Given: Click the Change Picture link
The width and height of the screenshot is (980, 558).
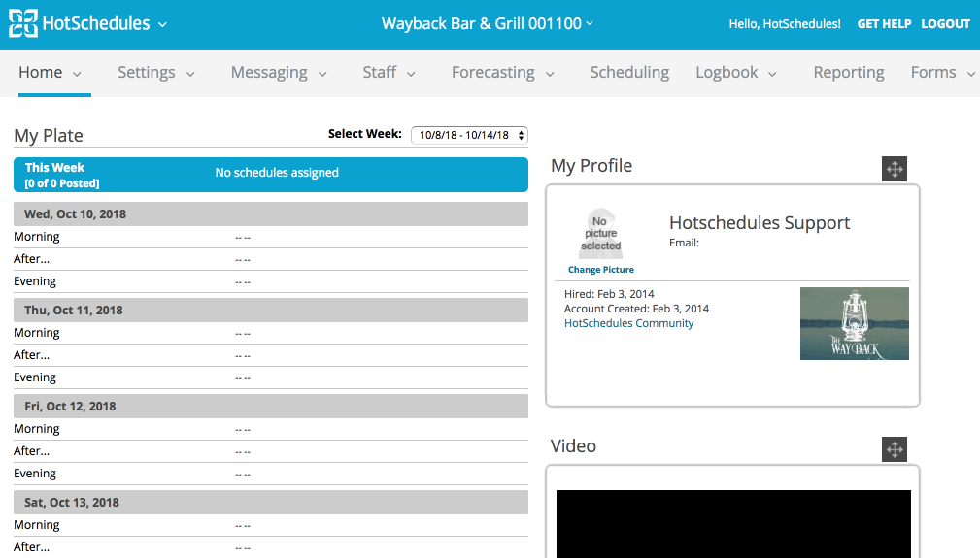Looking at the screenshot, I should pyautogui.click(x=600, y=270).
